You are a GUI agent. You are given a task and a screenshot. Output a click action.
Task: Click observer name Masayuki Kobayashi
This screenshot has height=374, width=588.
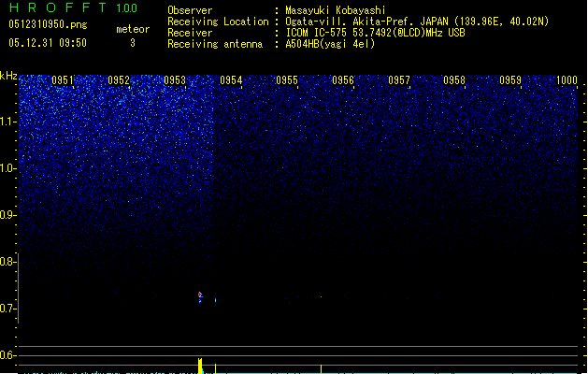(x=336, y=10)
